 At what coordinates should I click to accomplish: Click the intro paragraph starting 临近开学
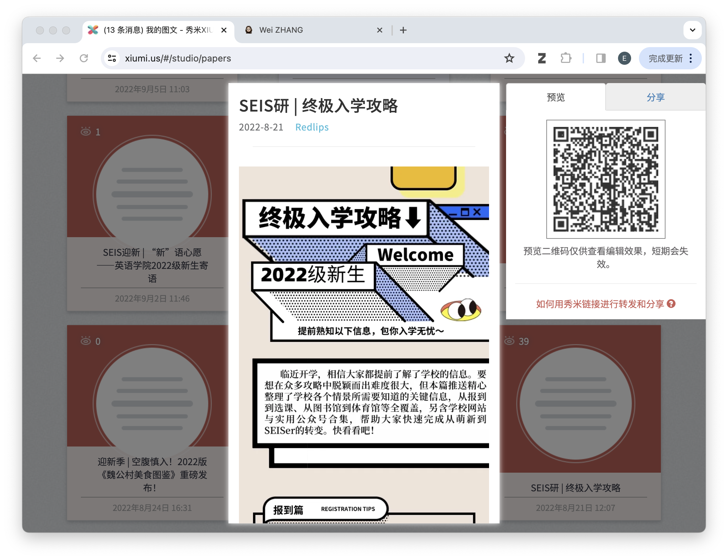click(375, 402)
